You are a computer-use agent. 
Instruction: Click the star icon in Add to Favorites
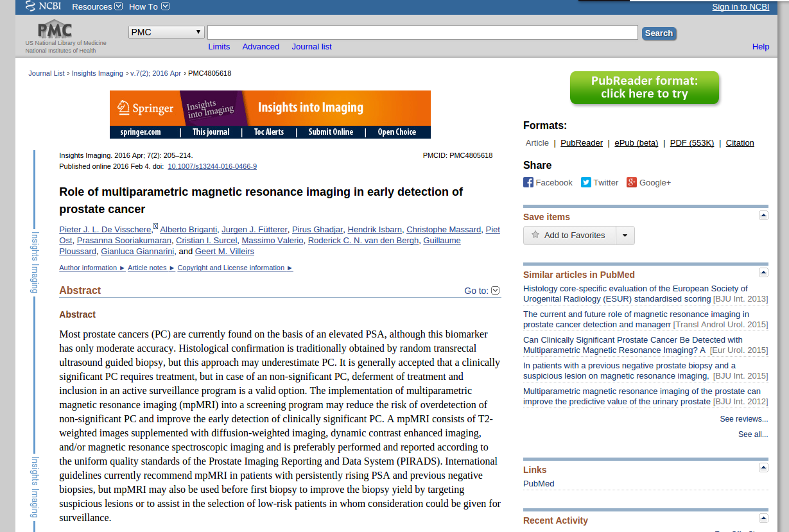click(x=535, y=235)
